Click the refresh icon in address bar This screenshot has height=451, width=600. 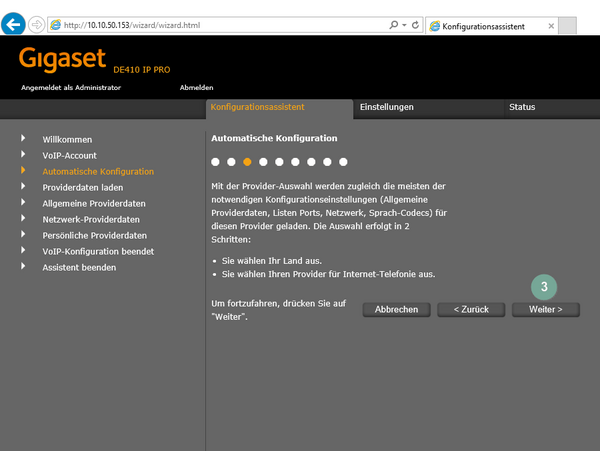click(416, 24)
